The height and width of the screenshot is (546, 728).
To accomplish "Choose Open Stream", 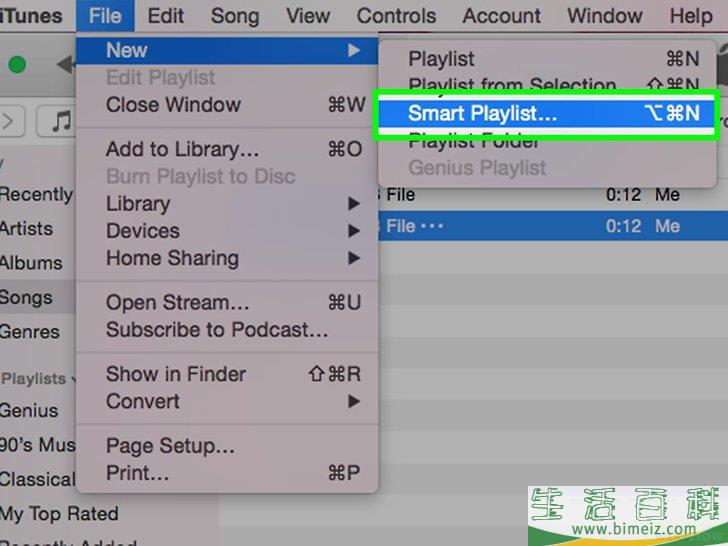I will point(227,303).
